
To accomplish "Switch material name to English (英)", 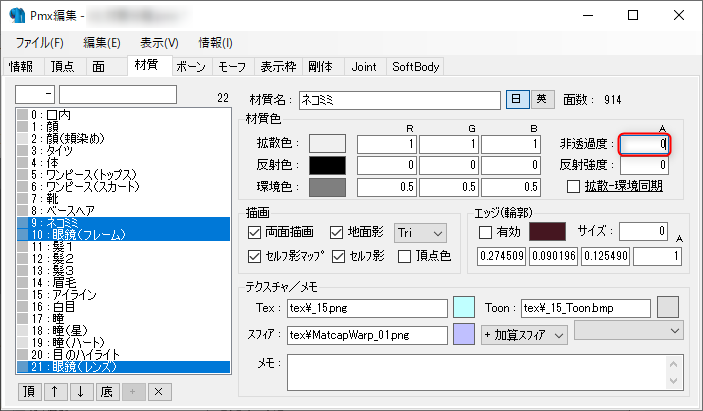I will tap(542, 99).
